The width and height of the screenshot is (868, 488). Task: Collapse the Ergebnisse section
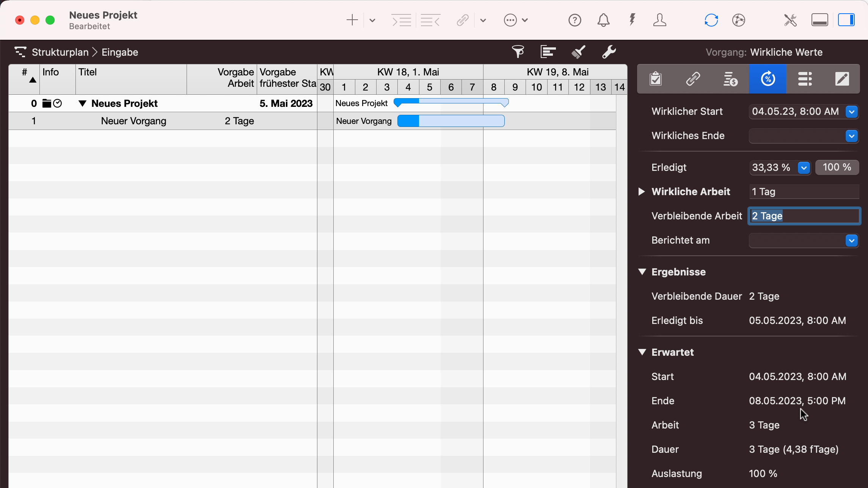point(642,272)
